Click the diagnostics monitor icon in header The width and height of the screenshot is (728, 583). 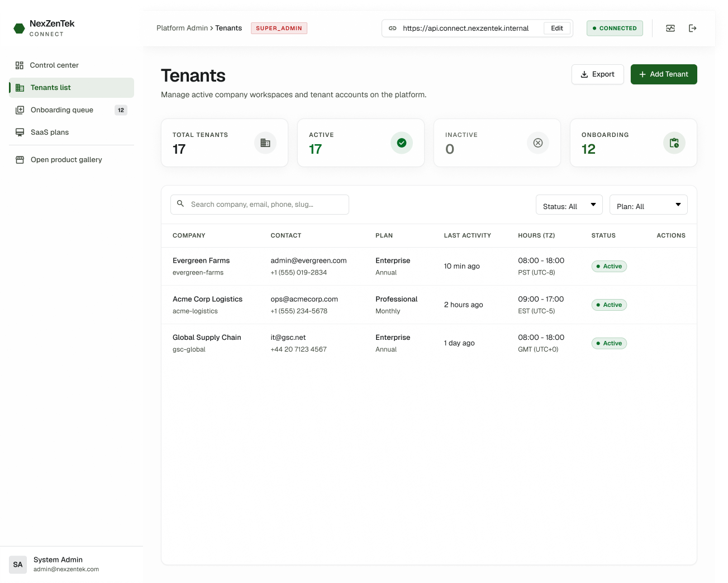pos(670,28)
